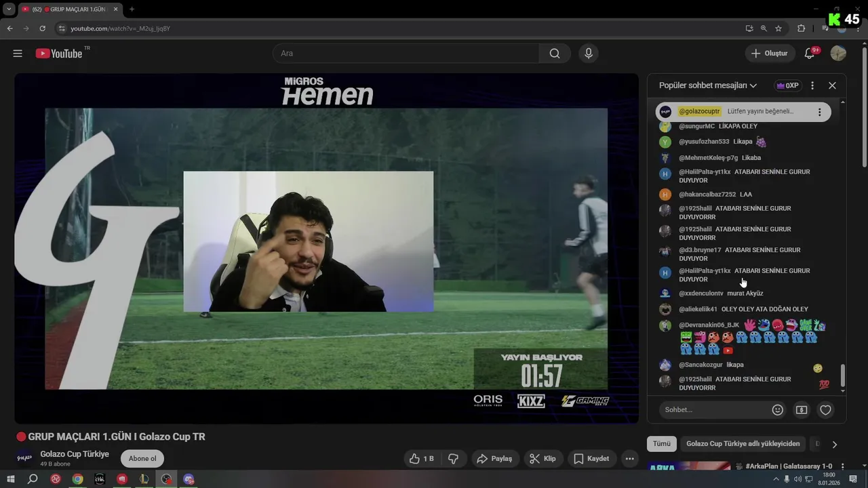868x488 pixels.
Task: Dislike the video with thumbs down
Action: tap(454, 459)
